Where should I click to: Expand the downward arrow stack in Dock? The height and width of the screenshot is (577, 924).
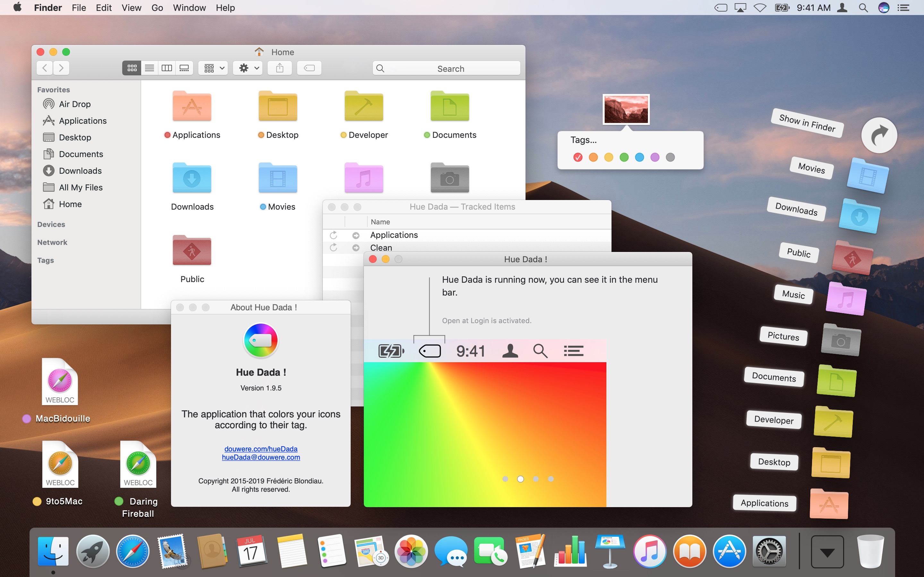click(827, 552)
